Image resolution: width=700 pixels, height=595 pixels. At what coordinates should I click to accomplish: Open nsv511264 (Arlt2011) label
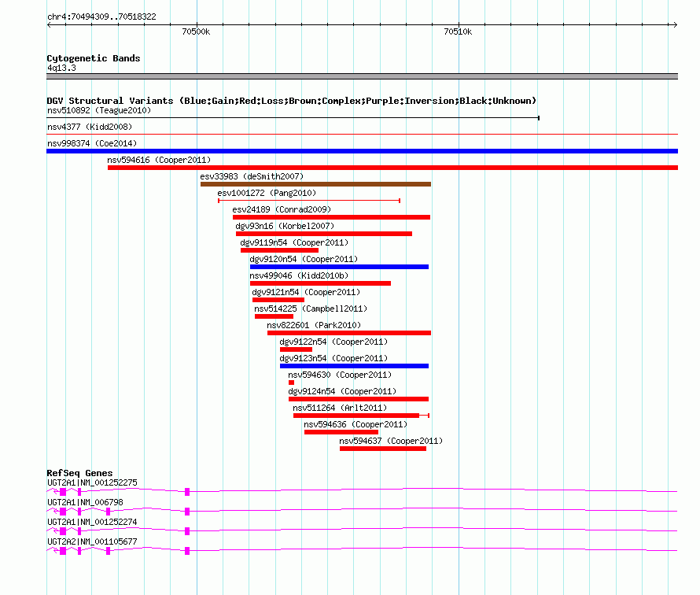point(340,408)
